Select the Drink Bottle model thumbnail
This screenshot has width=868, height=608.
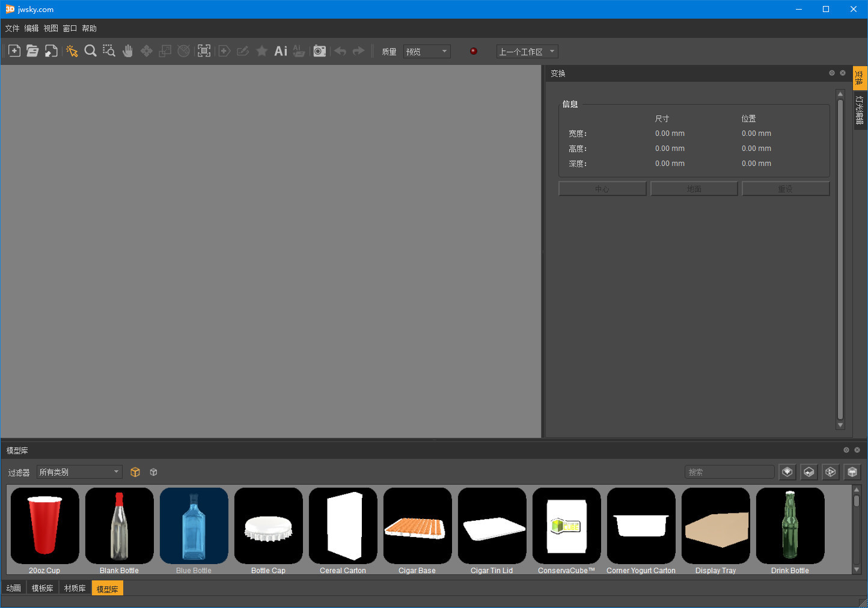[x=790, y=526]
